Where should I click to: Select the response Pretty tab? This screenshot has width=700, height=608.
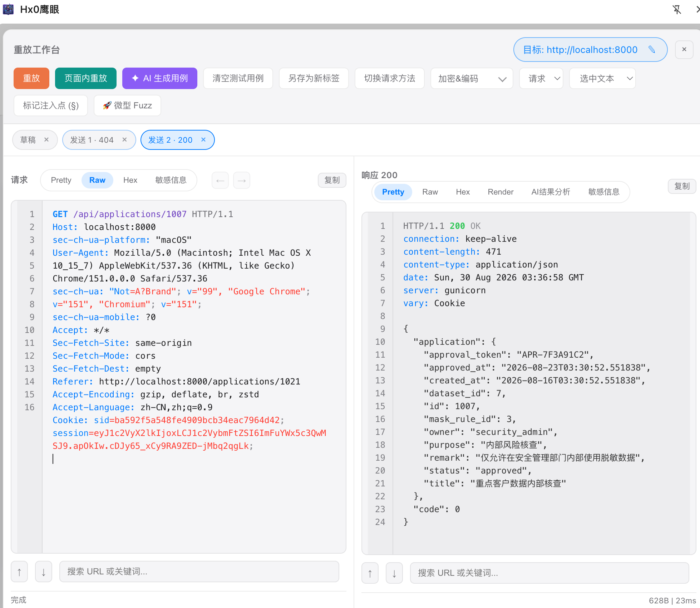click(x=393, y=192)
